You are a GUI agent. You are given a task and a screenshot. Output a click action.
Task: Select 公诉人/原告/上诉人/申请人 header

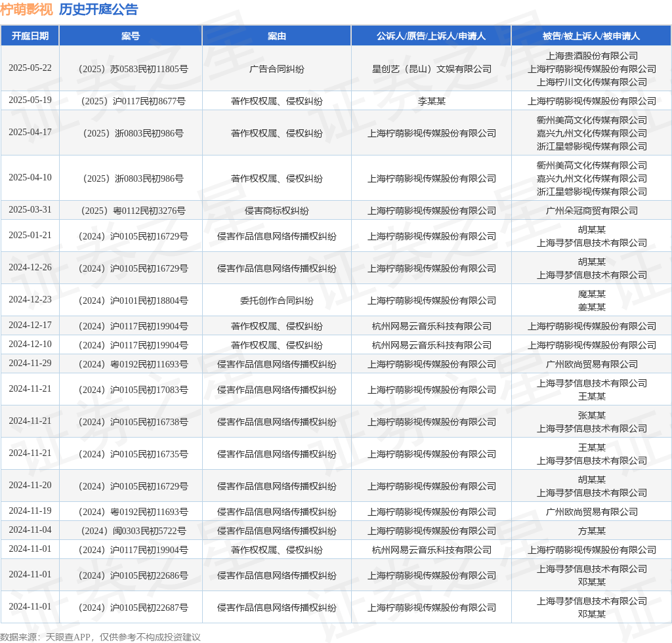point(431,36)
